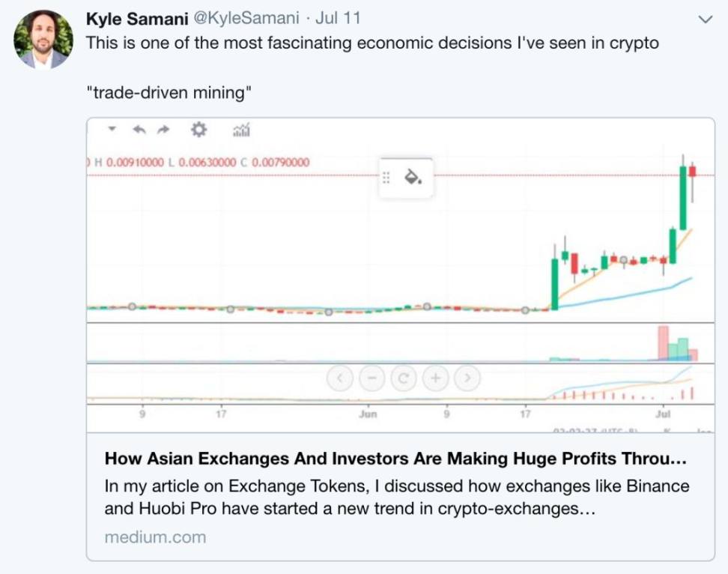This screenshot has height=574, width=728.
Task: Zoom in chart with plus button
Action: tap(434, 378)
